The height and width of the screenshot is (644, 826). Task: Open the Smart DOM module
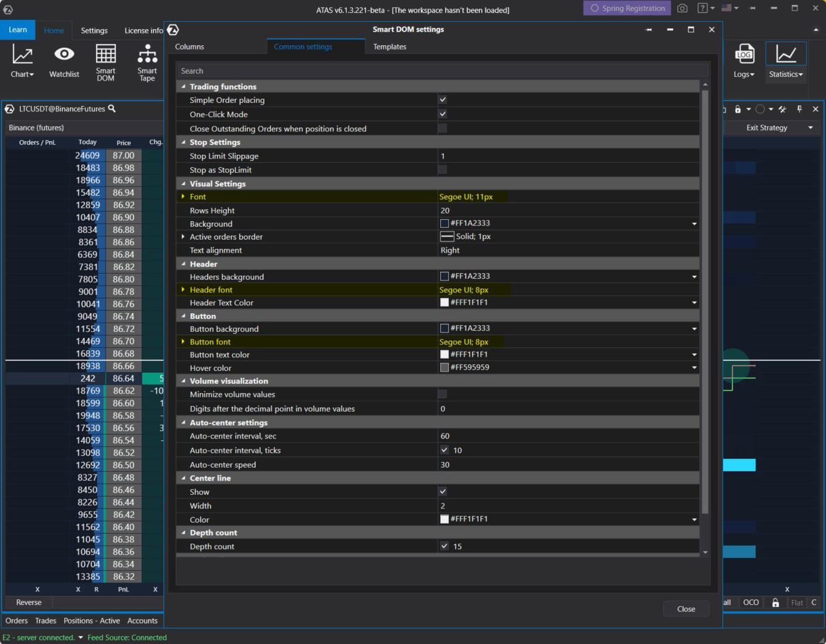click(x=105, y=62)
